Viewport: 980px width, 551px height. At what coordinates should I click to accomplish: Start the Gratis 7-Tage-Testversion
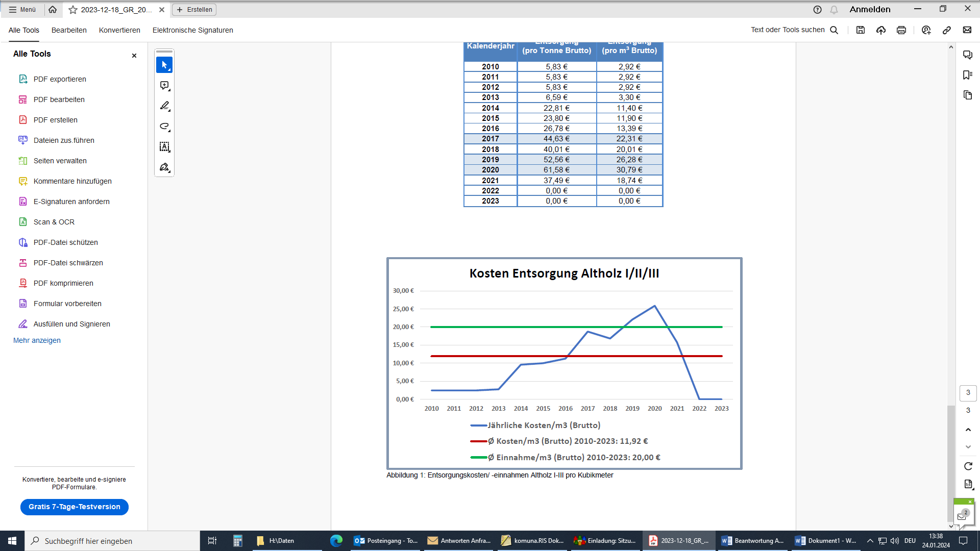click(x=75, y=507)
